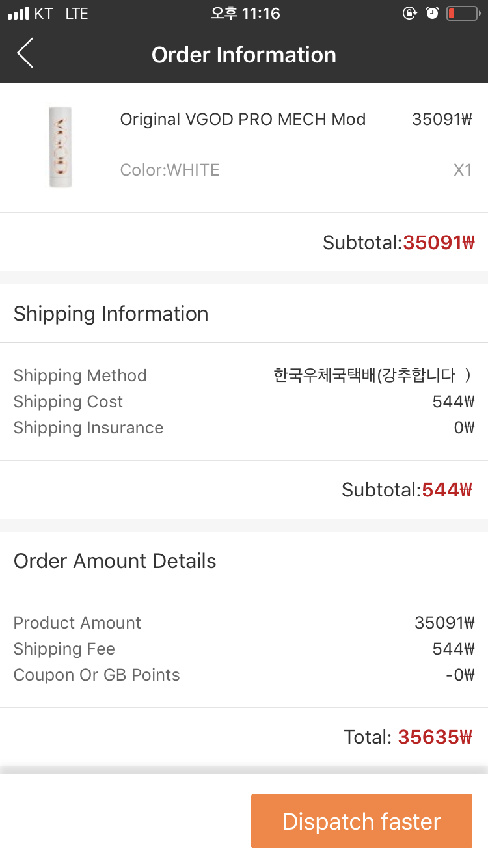Tap the Order Information header title
Screen dimensions: 488x868
[244, 55]
